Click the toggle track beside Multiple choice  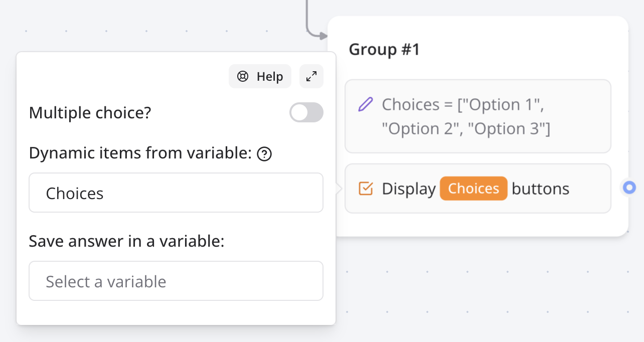coord(306,112)
